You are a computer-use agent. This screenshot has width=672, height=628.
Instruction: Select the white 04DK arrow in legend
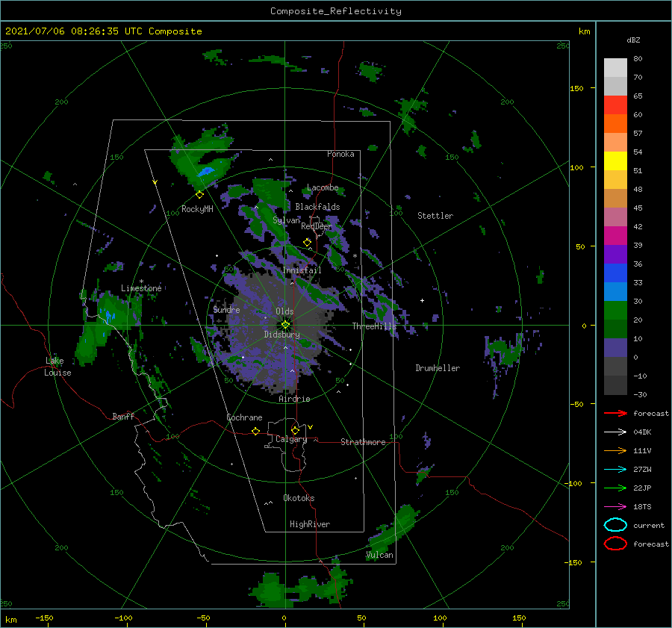[x=615, y=432]
